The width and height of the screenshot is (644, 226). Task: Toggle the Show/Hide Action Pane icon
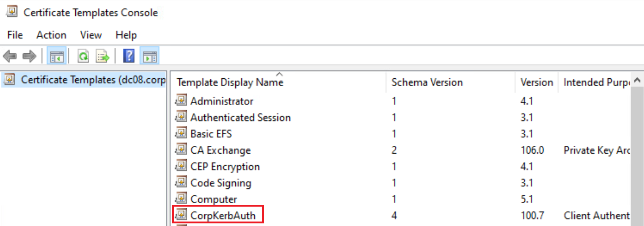(150, 56)
